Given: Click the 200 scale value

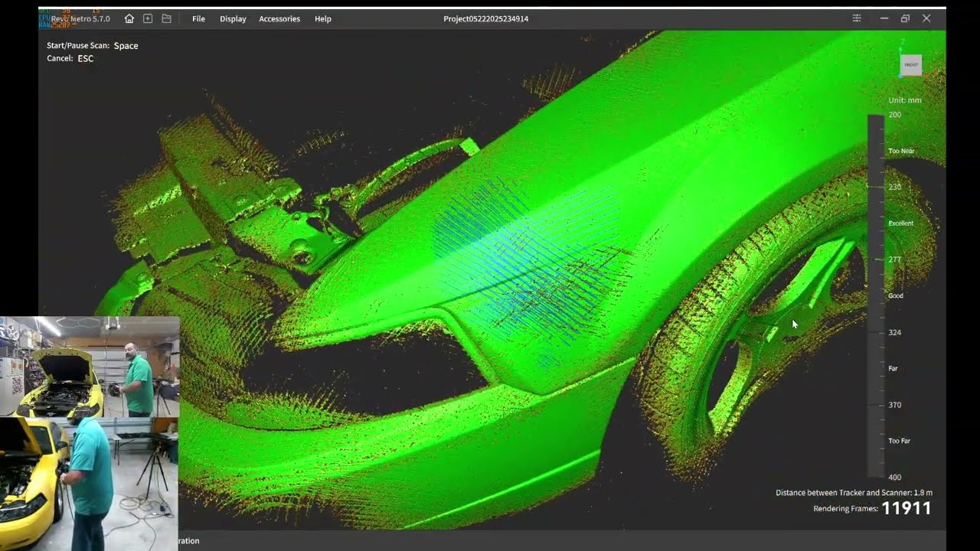Looking at the screenshot, I should pos(894,115).
